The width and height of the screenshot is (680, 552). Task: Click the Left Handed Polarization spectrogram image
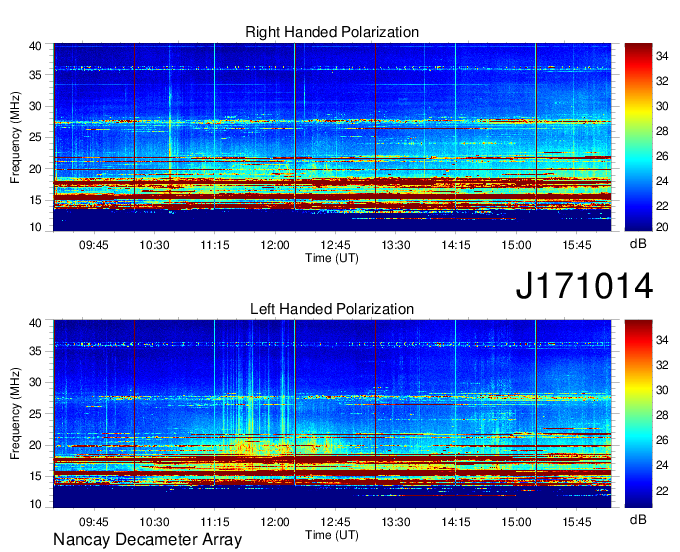pyautogui.click(x=332, y=414)
